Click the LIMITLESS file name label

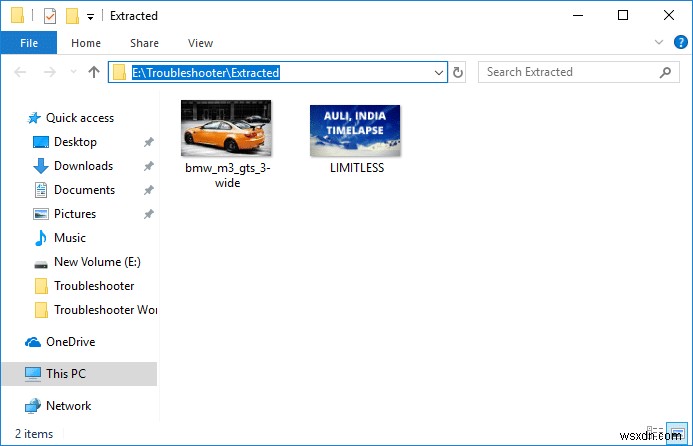(357, 168)
